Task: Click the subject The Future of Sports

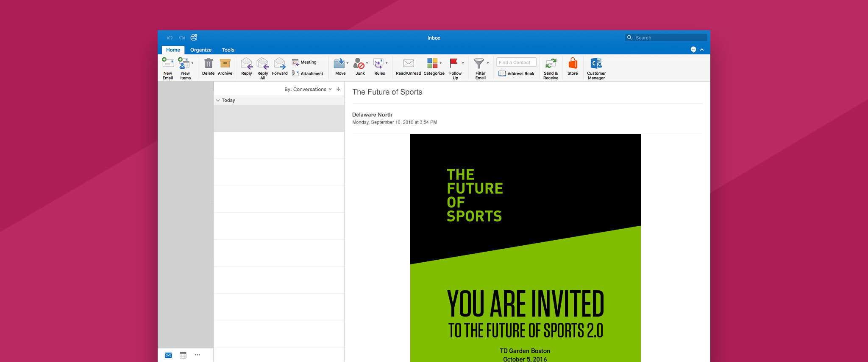Action: click(387, 92)
